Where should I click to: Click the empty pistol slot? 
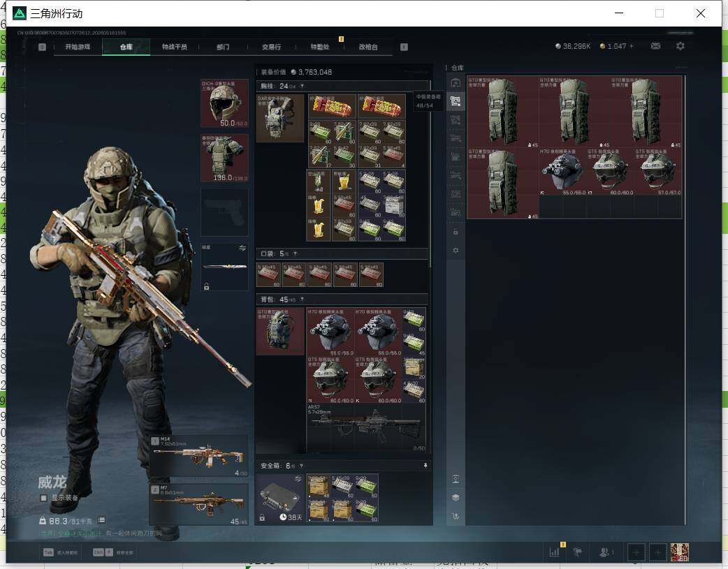[x=224, y=212]
